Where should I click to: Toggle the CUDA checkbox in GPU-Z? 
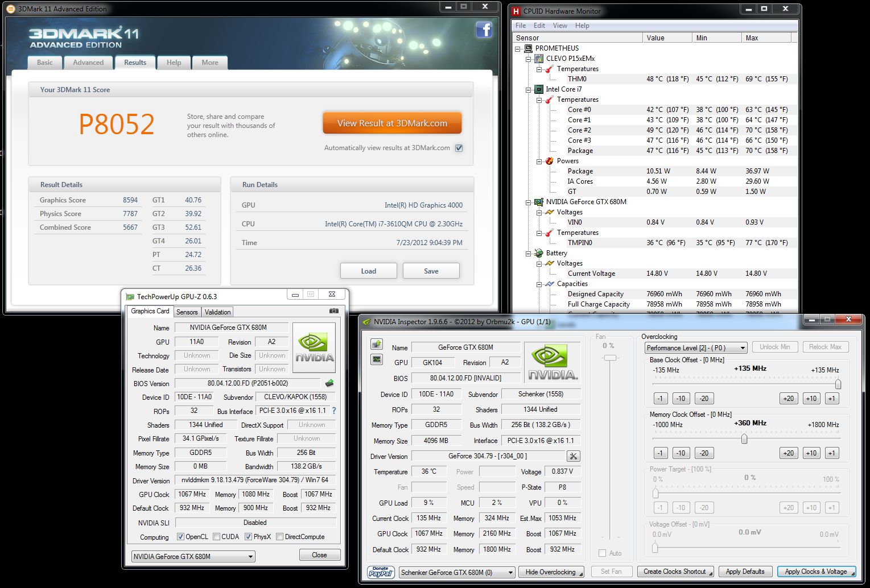click(x=217, y=536)
